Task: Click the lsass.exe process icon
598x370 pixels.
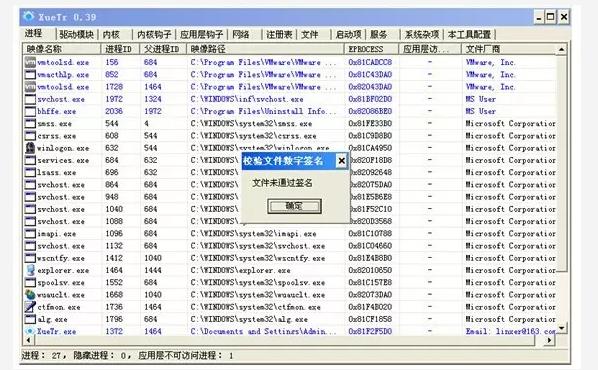Action: (30, 172)
